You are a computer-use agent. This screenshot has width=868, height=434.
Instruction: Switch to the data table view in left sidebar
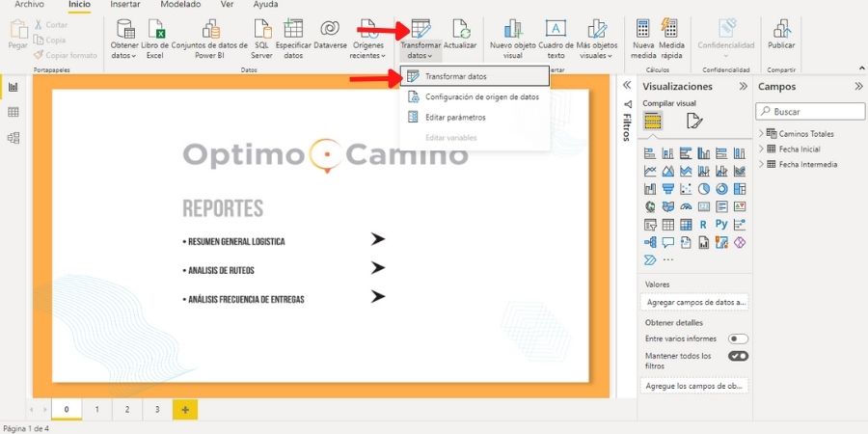click(14, 113)
